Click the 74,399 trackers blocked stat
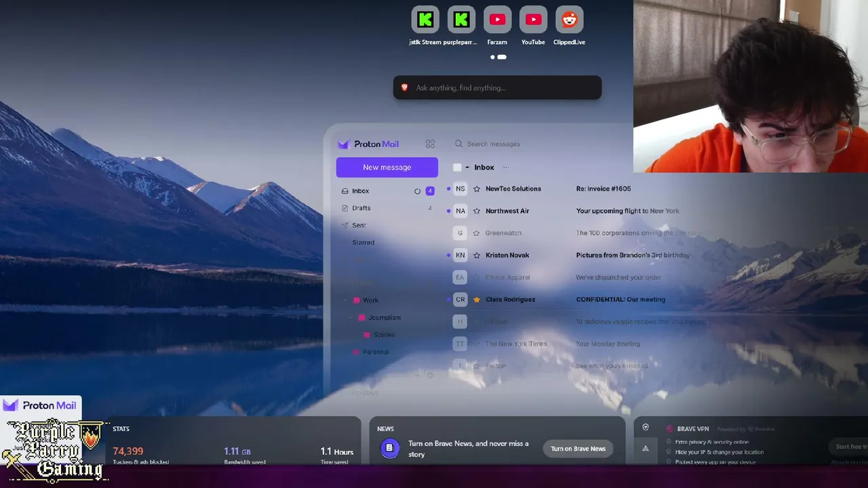This screenshot has height=488, width=868. pos(128,451)
